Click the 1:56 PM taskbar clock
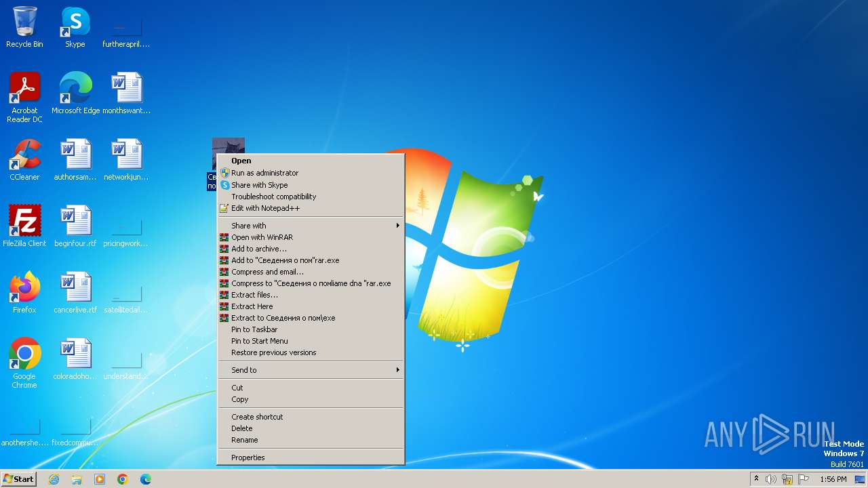Screen dimensions: 868x488 833,479
